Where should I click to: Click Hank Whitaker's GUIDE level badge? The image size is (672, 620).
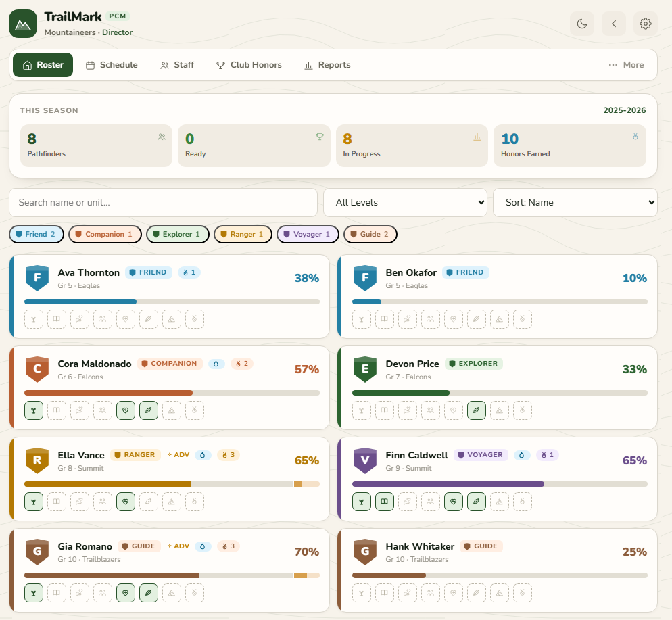point(481,546)
